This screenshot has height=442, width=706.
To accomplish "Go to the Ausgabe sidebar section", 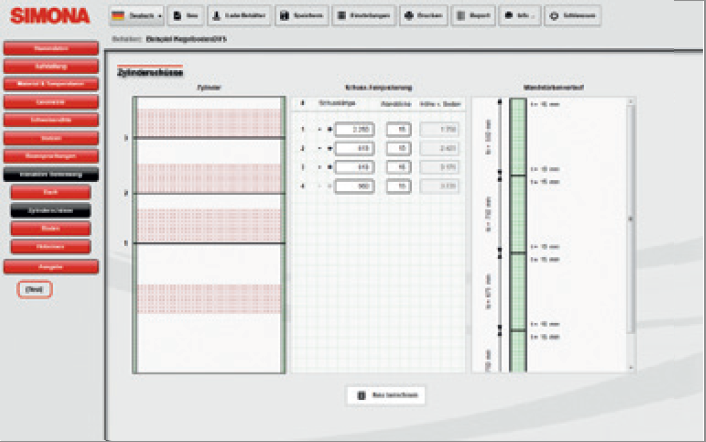I will coord(51,266).
